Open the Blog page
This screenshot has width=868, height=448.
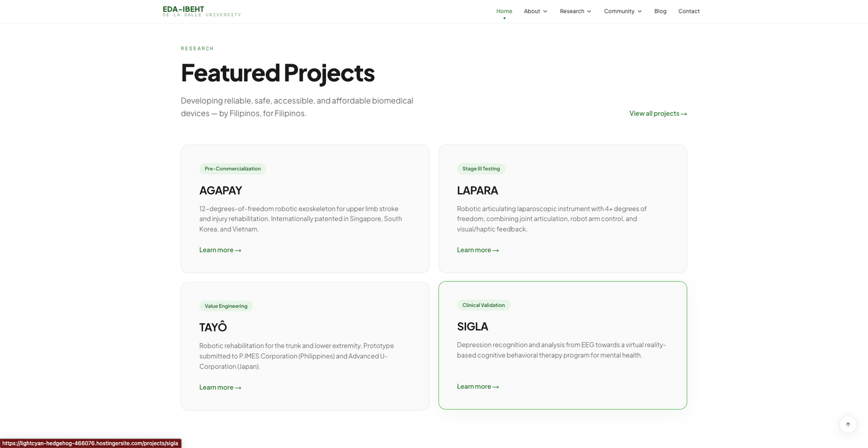click(660, 11)
